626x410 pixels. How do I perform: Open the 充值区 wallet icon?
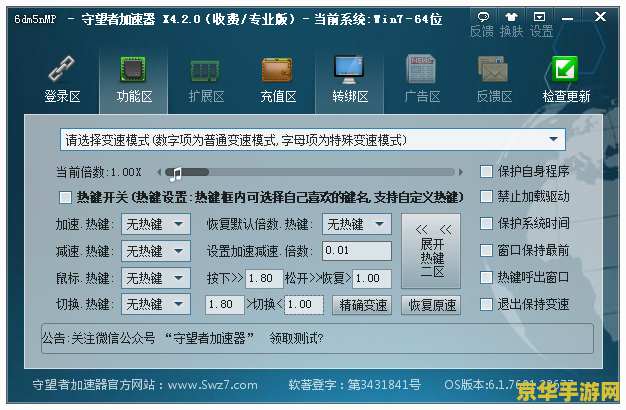(x=277, y=70)
